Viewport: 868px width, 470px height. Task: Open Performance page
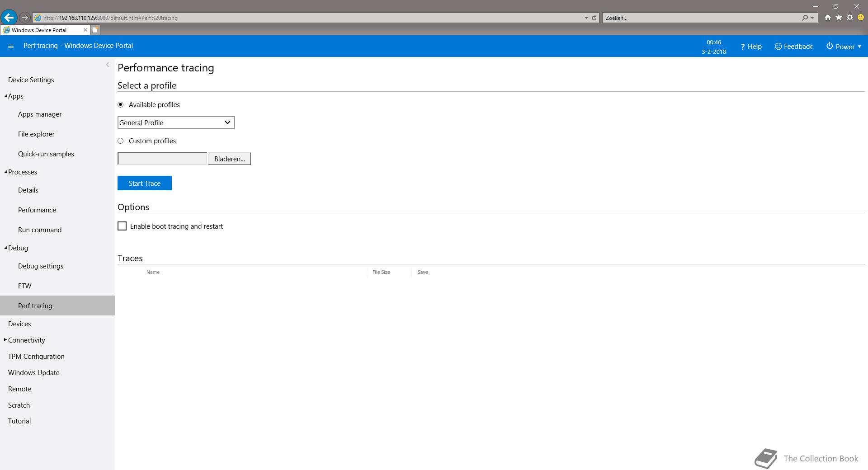pos(37,210)
